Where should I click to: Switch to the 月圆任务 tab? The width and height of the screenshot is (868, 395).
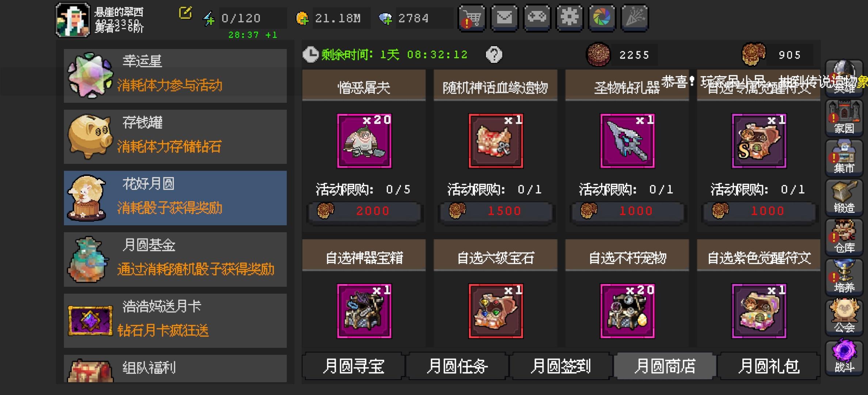(457, 366)
